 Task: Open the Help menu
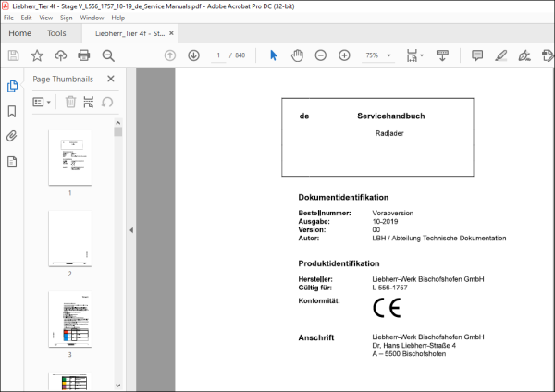pyautogui.click(x=117, y=18)
